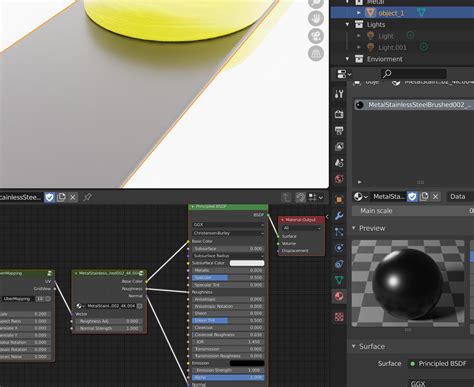Toggle perspective/orthographic grid icon

tap(316, 53)
